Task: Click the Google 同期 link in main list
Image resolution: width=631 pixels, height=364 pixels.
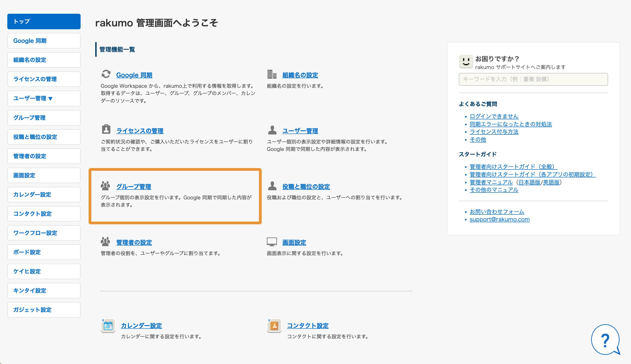Action: [134, 75]
